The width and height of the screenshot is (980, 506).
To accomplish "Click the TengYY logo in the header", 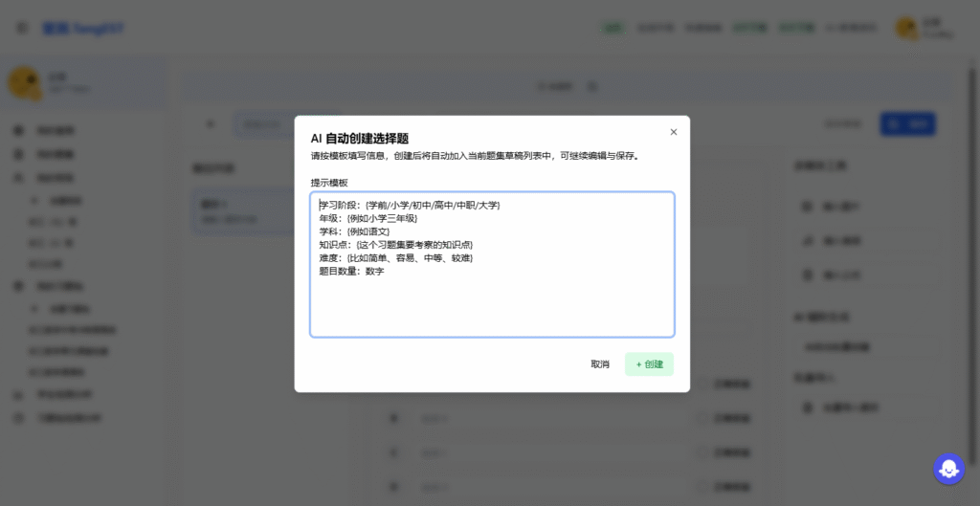I will coord(83,29).
